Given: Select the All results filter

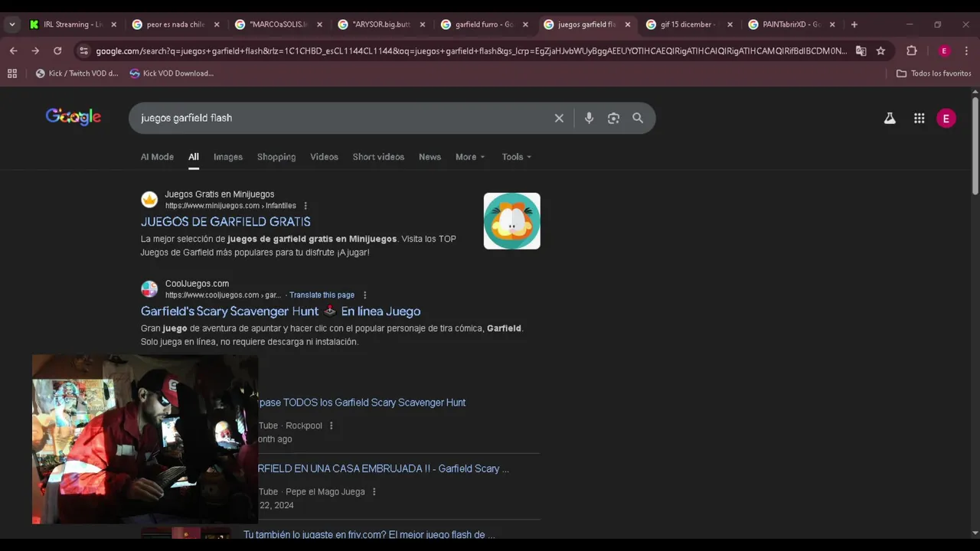Looking at the screenshot, I should tap(194, 157).
